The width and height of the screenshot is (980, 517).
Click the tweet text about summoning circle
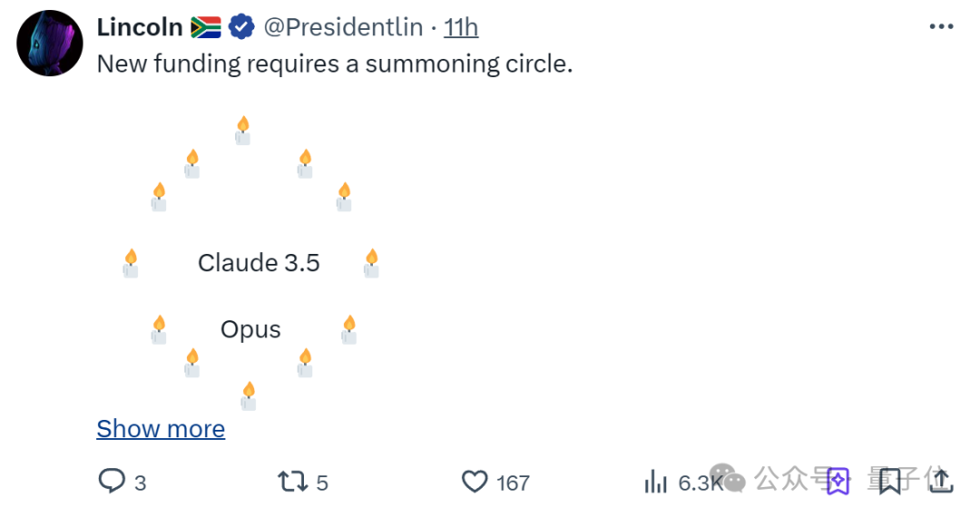click(x=334, y=63)
